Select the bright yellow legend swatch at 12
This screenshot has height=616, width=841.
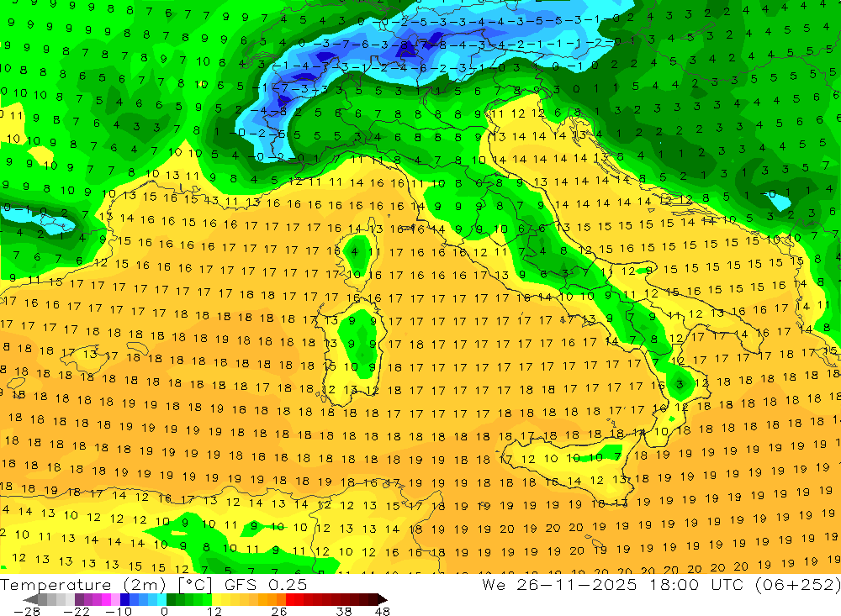click(x=217, y=599)
